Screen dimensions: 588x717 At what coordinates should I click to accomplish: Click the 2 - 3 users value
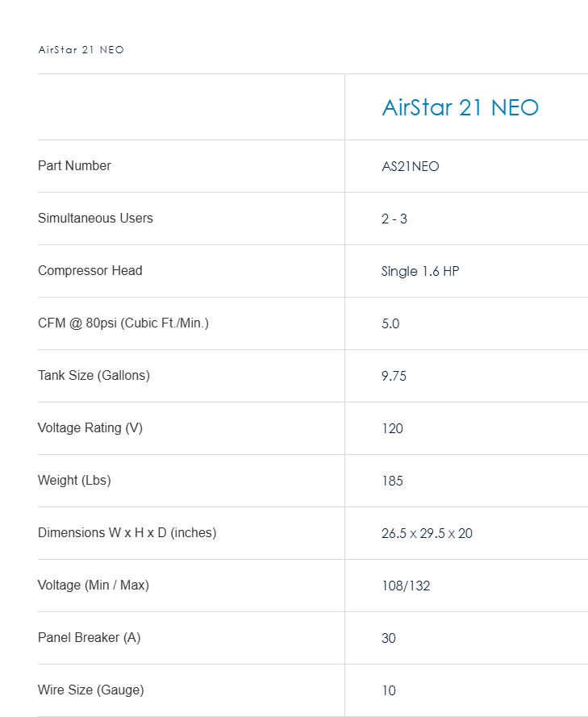(x=394, y=219)
